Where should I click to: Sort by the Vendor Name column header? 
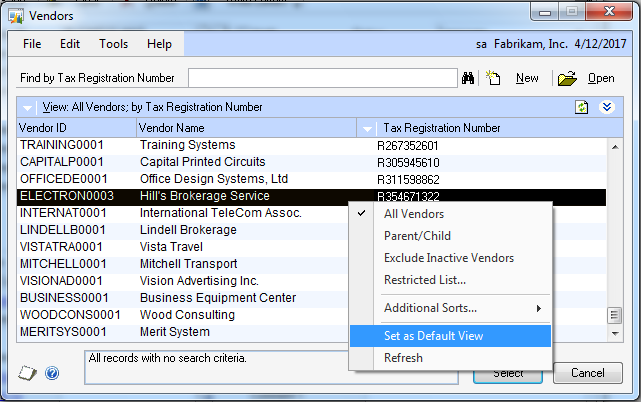click(246, 128)
